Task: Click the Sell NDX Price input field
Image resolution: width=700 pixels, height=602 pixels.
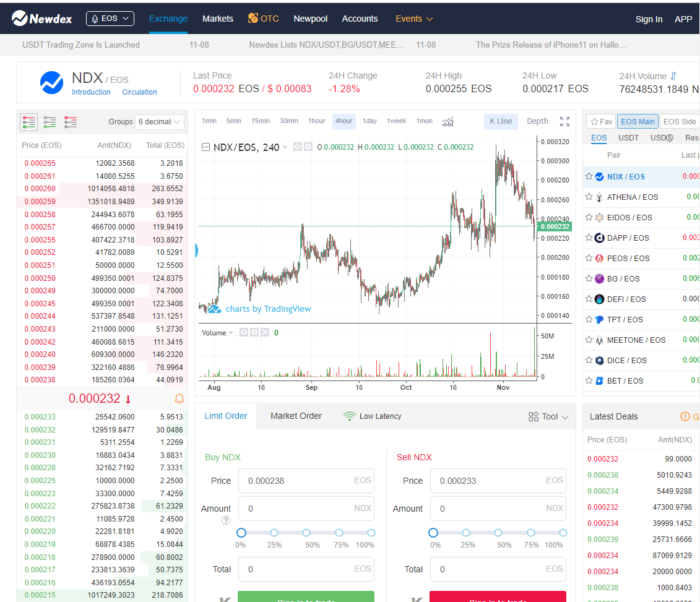Action: click(489, 481)
